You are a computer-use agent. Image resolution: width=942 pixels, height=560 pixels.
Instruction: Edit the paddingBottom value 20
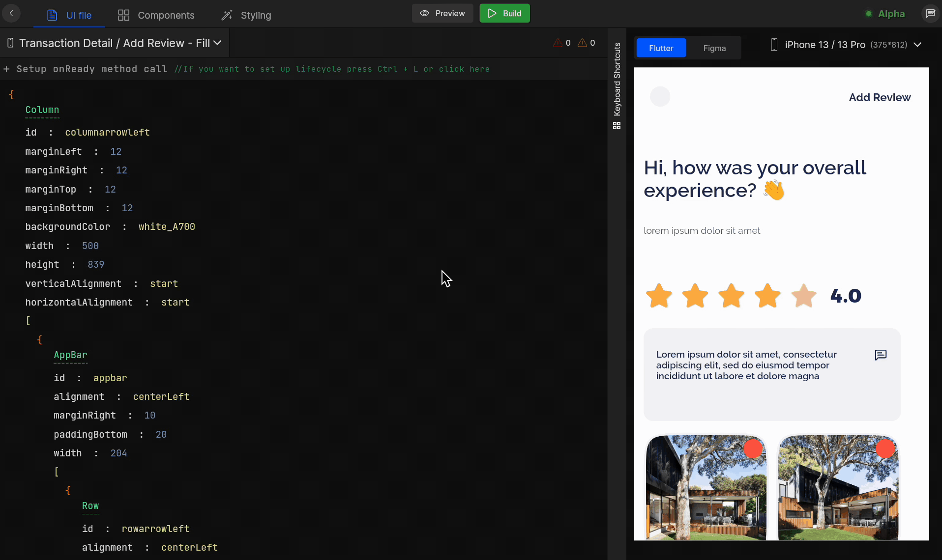[161, 434]
